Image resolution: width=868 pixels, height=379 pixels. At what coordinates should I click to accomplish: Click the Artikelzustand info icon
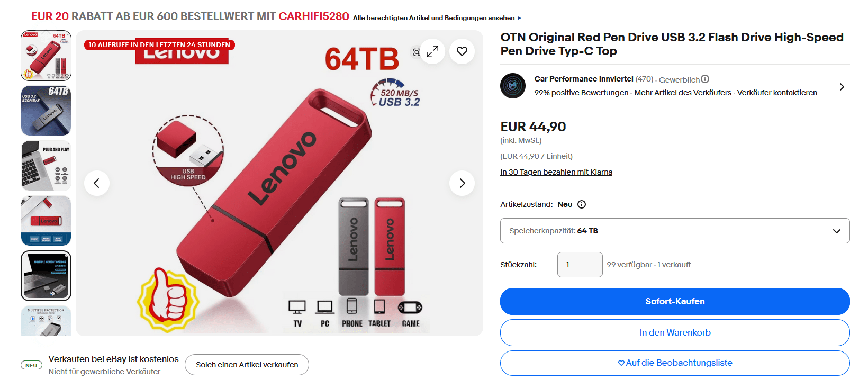tap(582, 204)
